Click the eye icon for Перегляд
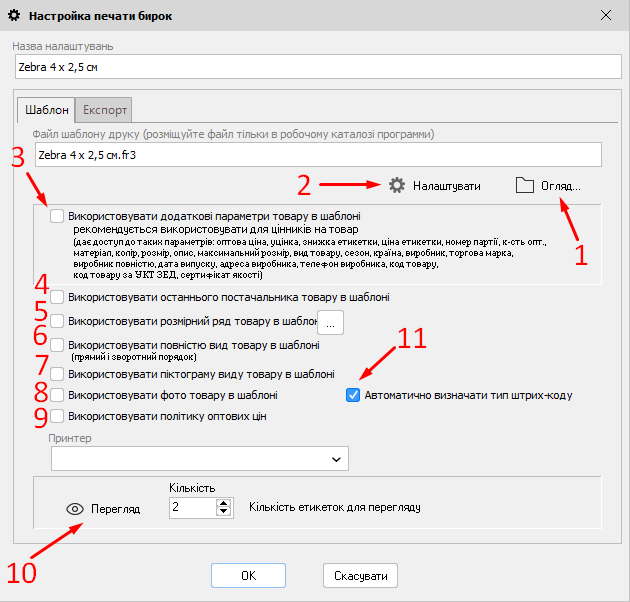Screen dimensions: 630x602 pyautogui.click(x=75, y=508)
